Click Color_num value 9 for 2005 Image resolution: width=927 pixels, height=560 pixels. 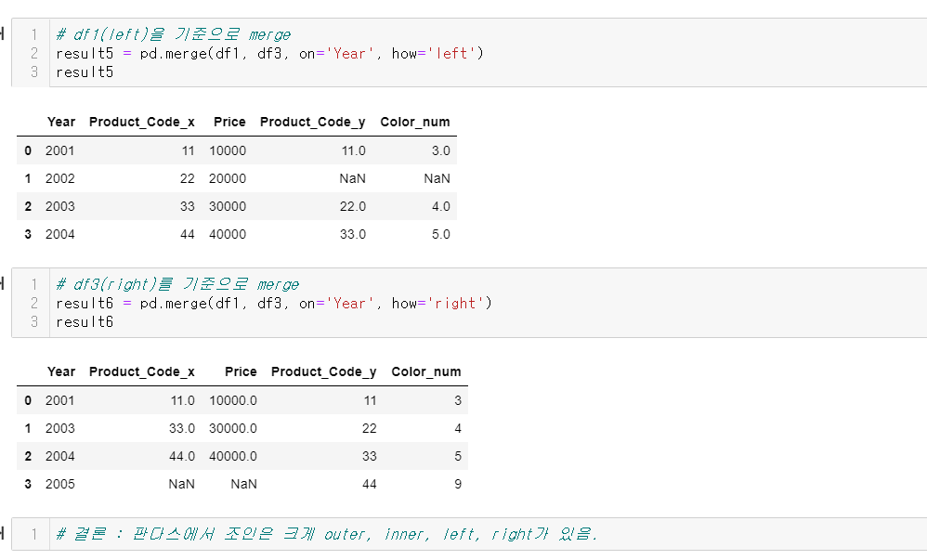458,484
